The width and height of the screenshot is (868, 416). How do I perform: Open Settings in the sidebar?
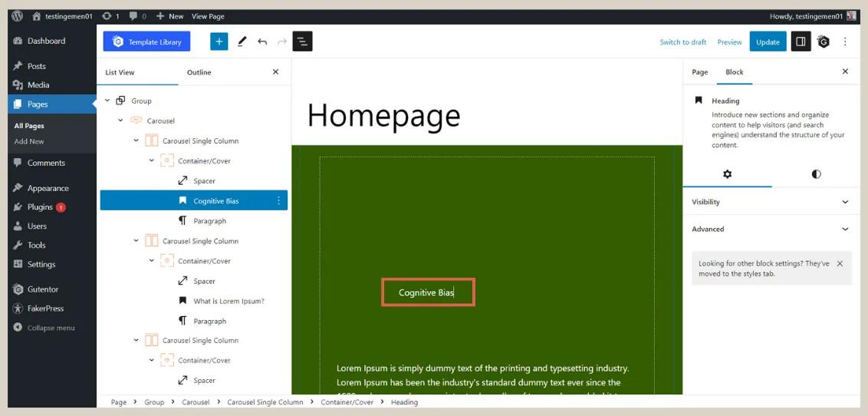[x=52, y=264]
